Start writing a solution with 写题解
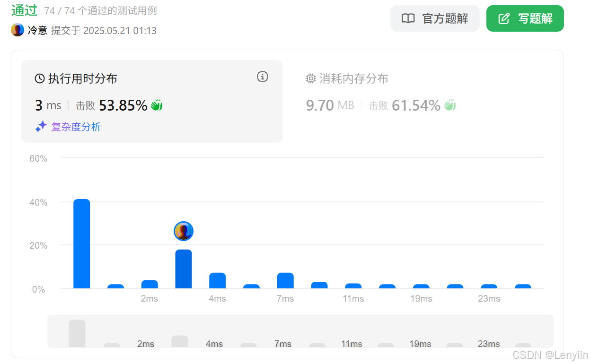The height and width of the screenshot is (364, 590). tap(525, 18)
